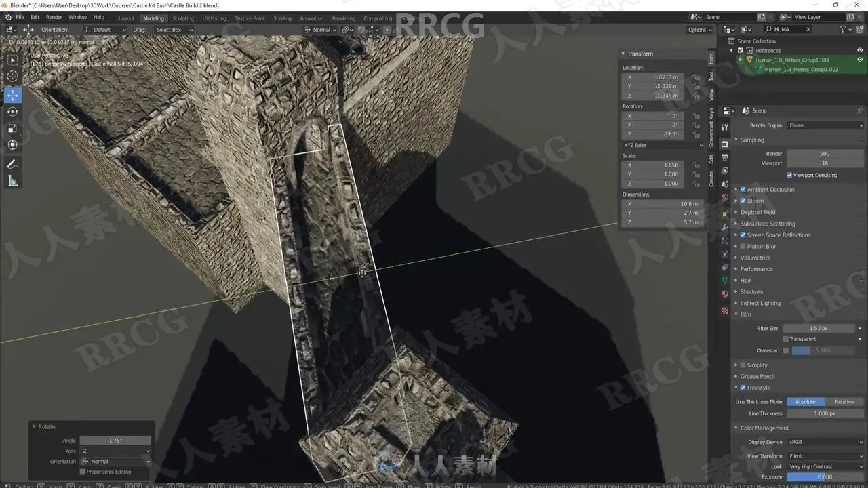Open the Physics properties tab icon
The image size is (868, 488).
(x=724, y=254)
